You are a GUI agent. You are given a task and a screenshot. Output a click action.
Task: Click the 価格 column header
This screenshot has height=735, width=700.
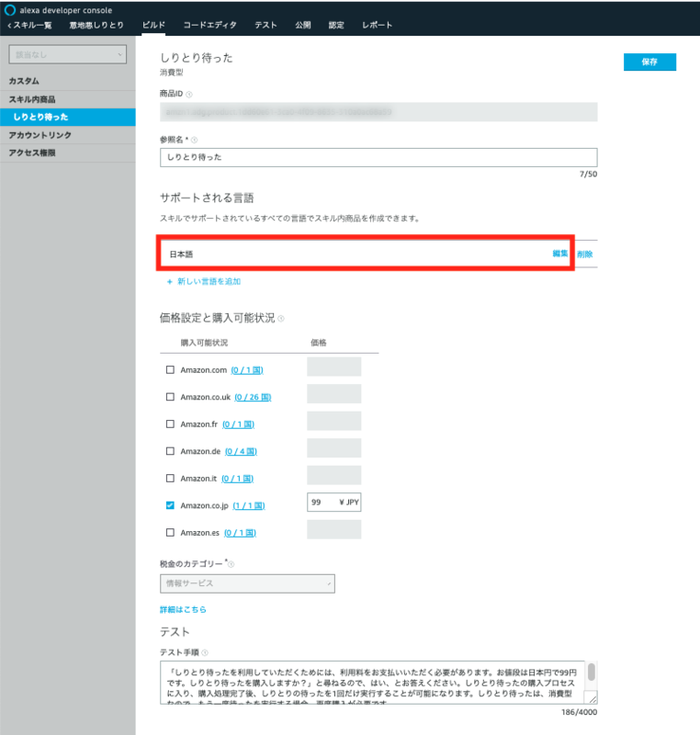click(319, 343)
